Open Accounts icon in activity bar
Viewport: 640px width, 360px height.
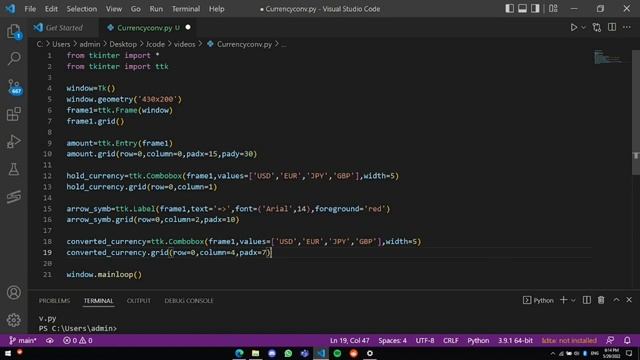[x=14, y=292]
